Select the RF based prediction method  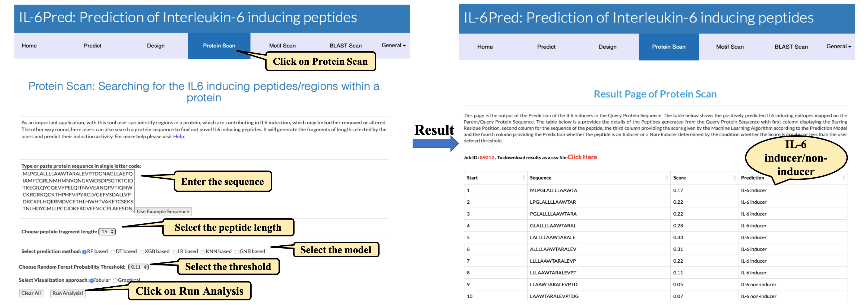point(84,252)
